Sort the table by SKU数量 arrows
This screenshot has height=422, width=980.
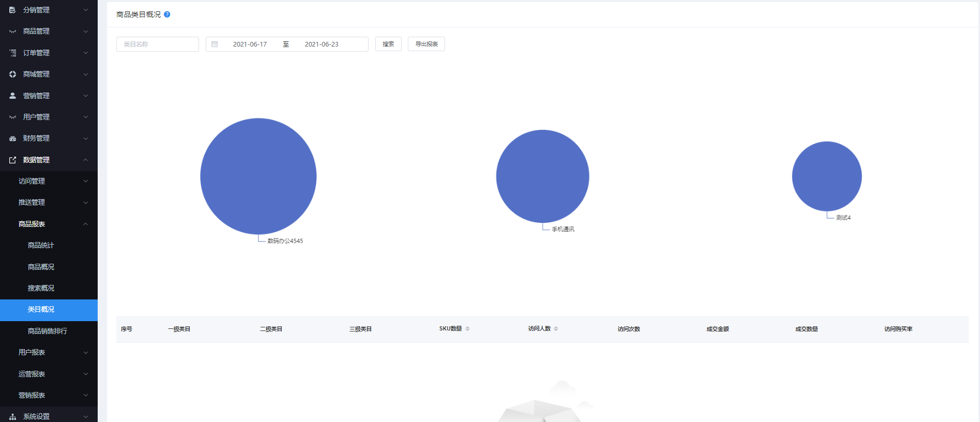pyautogui.click(x=467, y=329)
